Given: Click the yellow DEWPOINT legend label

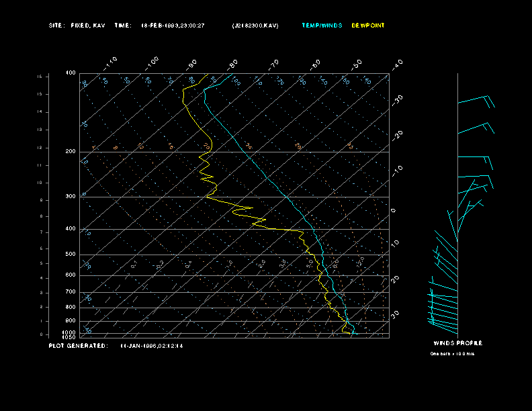Looking at the screenshot, I should [x=368, y=26].
